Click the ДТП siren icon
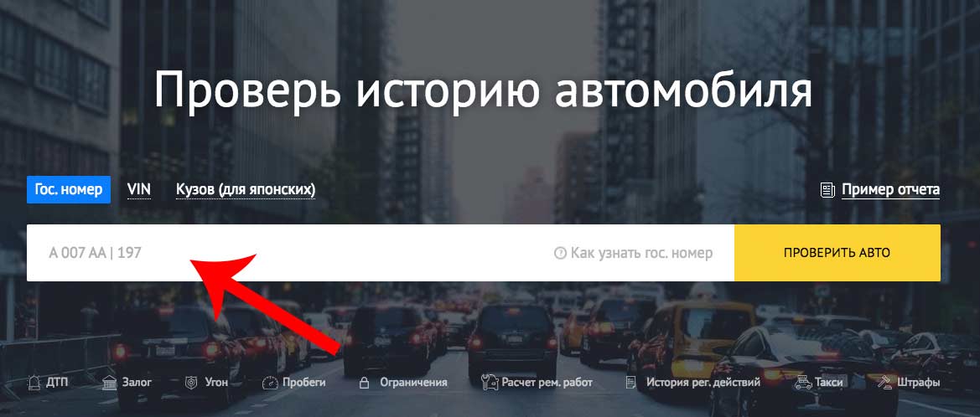Viewport: 980px width, 417px height. (34, 382)
